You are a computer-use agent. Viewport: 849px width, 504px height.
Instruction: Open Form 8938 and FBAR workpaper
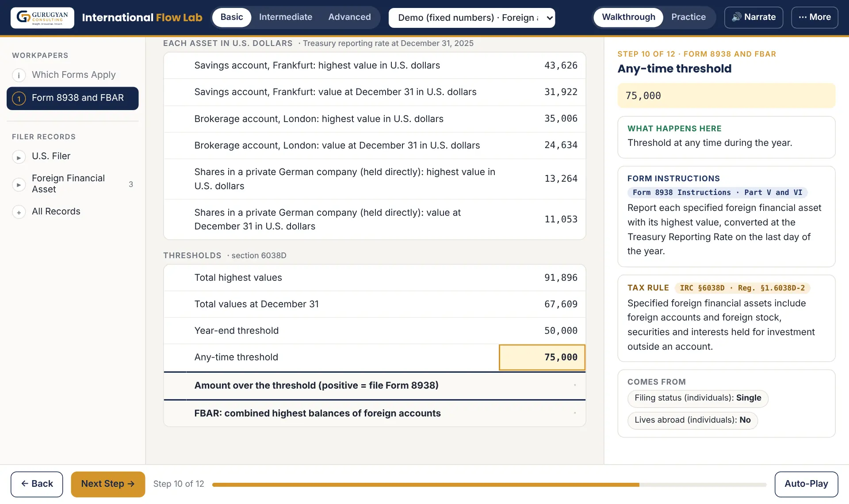pyautogui.click(x=73, y=98)
